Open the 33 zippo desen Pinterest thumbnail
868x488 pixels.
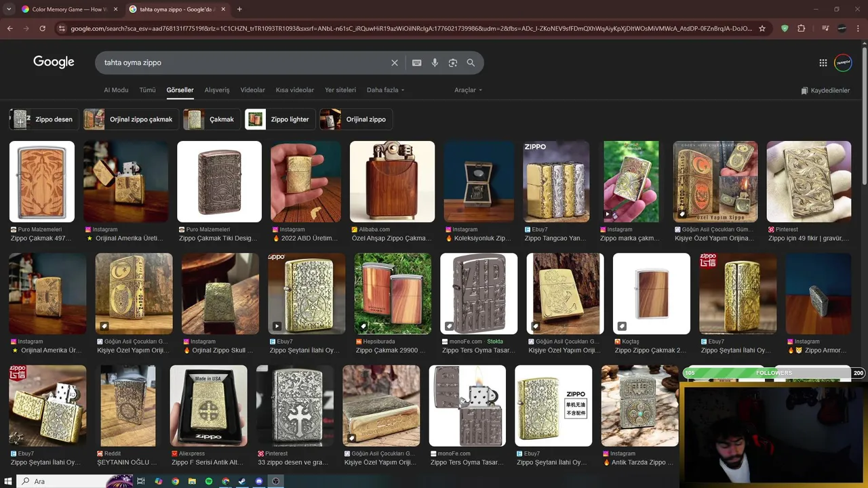coord(295,406)
